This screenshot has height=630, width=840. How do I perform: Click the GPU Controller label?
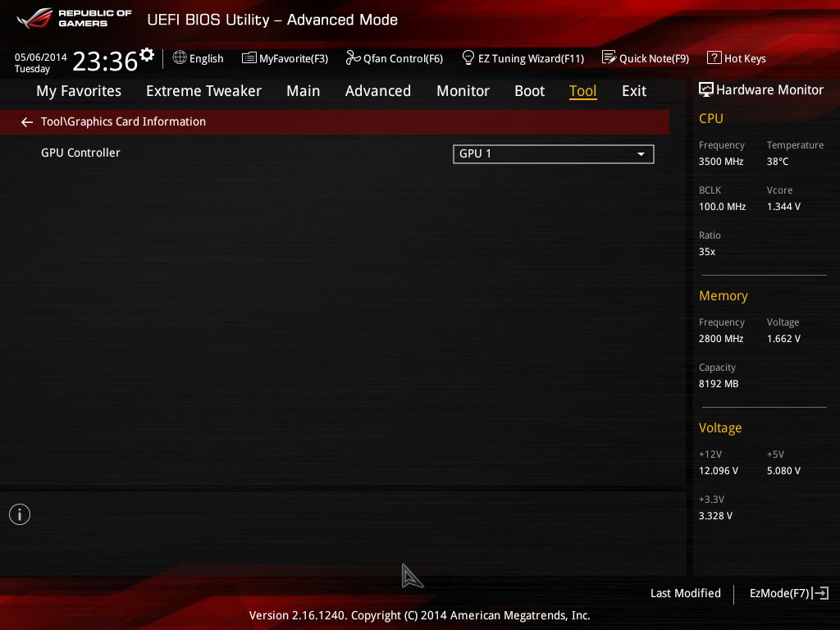(80, 153)
